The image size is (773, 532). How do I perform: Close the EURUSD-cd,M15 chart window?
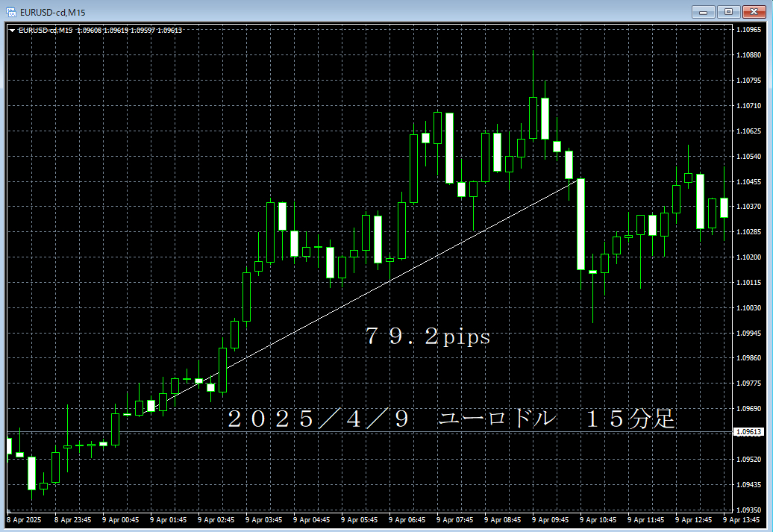[754, 12]
